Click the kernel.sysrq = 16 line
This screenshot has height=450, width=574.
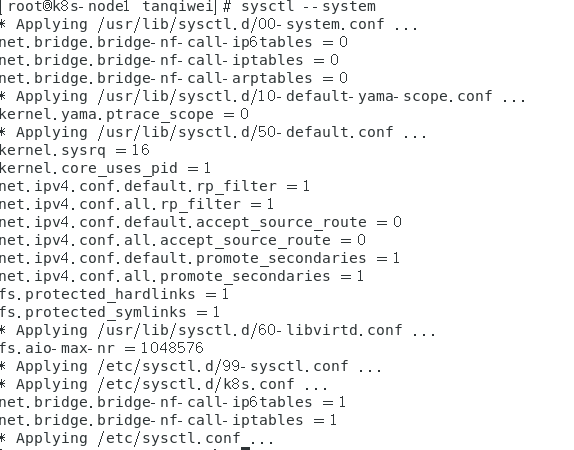75,150
